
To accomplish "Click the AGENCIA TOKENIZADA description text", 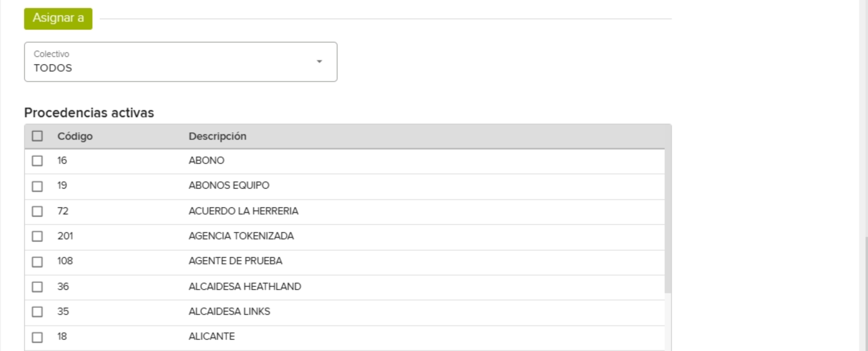I will coord(241,236).
